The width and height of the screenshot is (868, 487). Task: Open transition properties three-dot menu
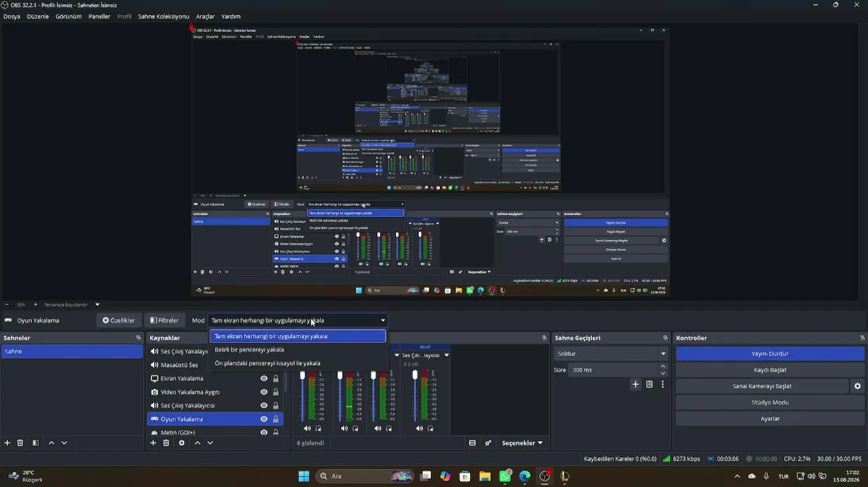[663, 384]
